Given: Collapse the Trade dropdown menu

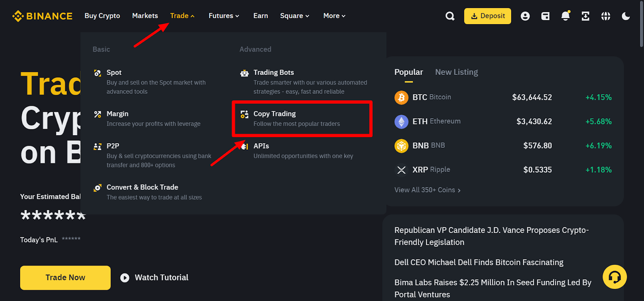Looking at the screenshot, I should (182, 16).
